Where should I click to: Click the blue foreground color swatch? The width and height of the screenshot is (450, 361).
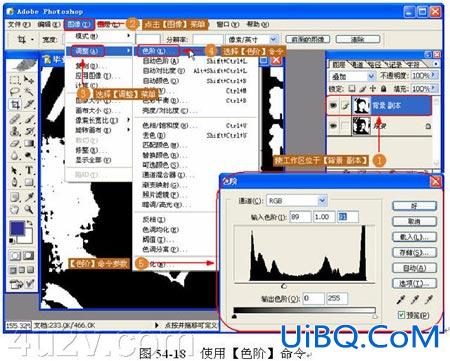click(x=17, y=228)
